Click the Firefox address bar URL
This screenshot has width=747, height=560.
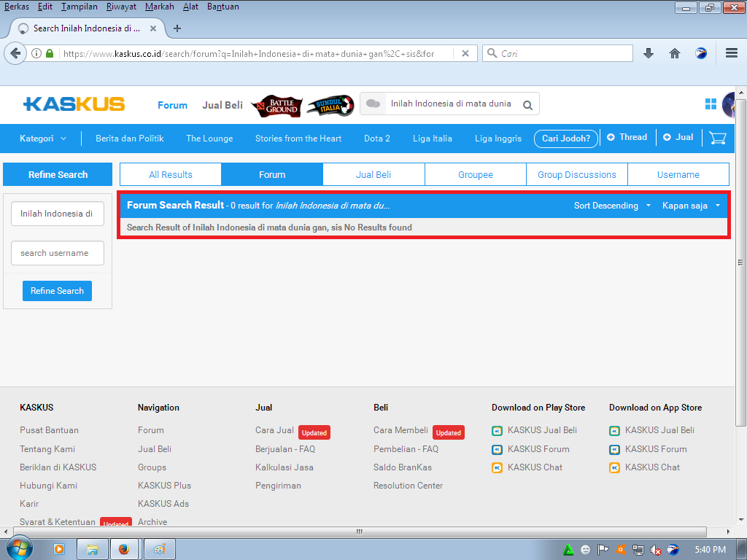(249, 54)
